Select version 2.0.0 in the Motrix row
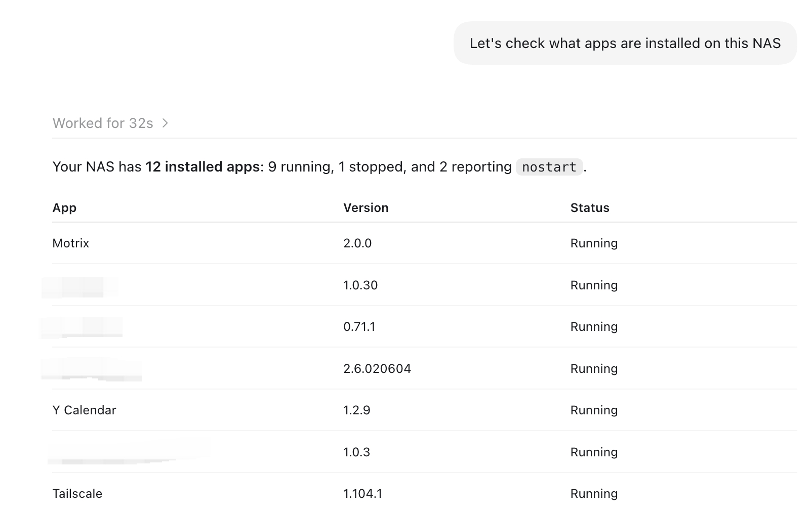 coord(357,243)
